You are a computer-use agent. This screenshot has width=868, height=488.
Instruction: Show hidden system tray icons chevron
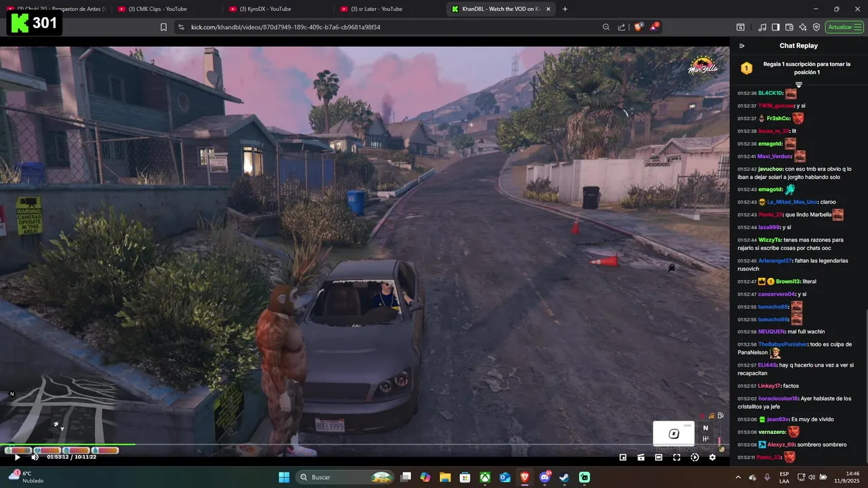coord(738,477)
